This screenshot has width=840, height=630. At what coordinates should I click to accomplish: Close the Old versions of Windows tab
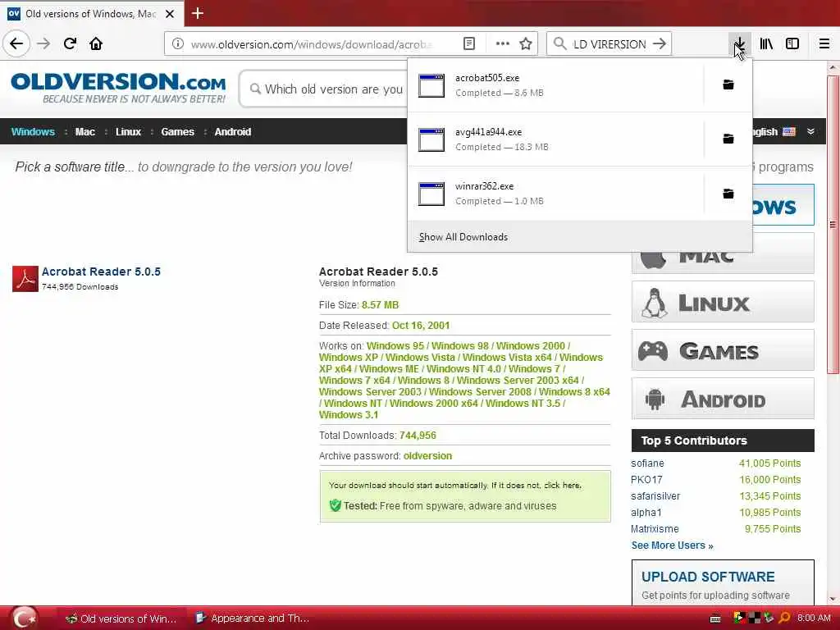point(170,14)
